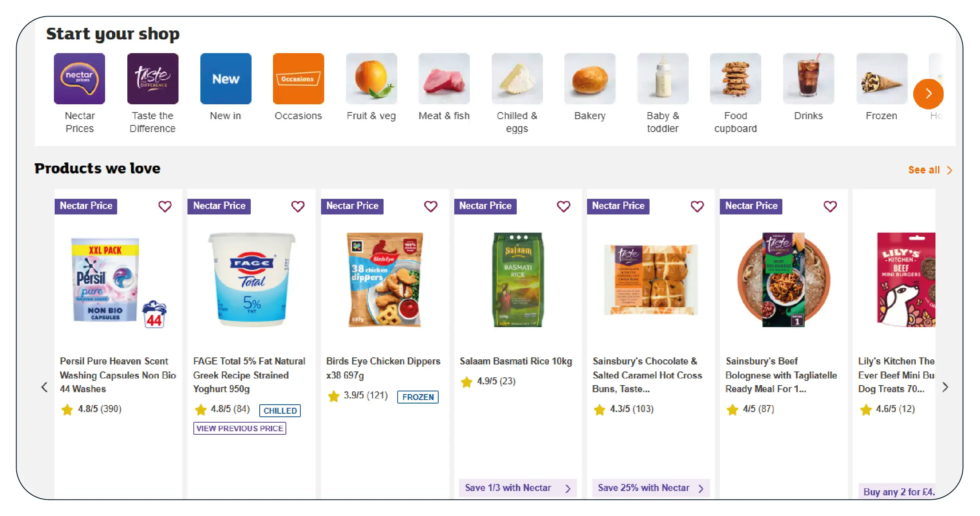
Task: Open the Chilled & eggs category
Action: (517, 79)
